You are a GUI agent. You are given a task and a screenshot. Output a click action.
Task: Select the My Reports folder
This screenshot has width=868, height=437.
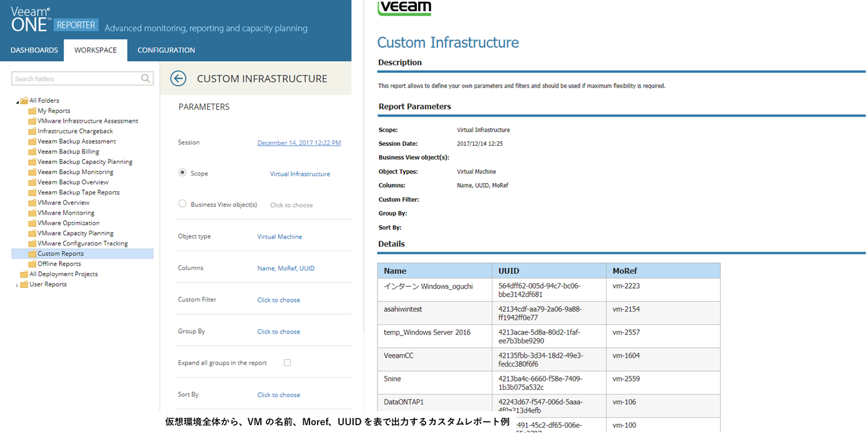click(54, 111)
